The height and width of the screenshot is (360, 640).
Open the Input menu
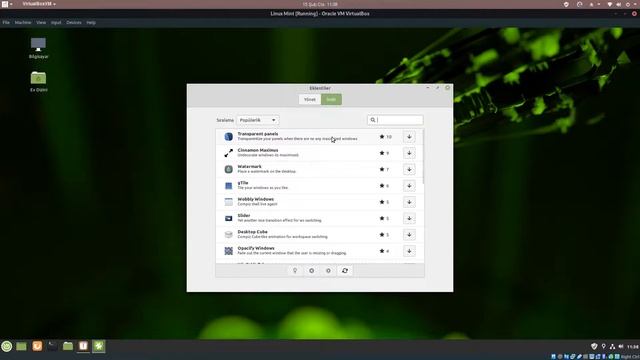coord(56,22)
